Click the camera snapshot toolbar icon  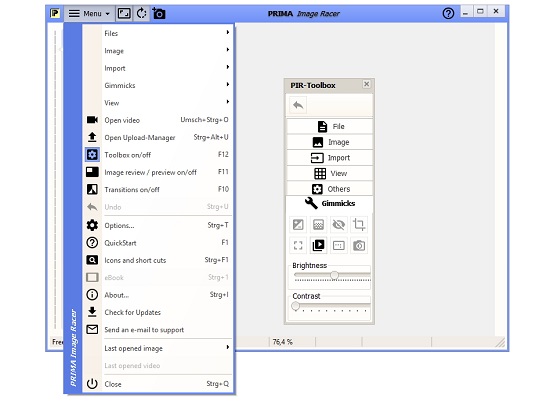[x=159, y=14]
